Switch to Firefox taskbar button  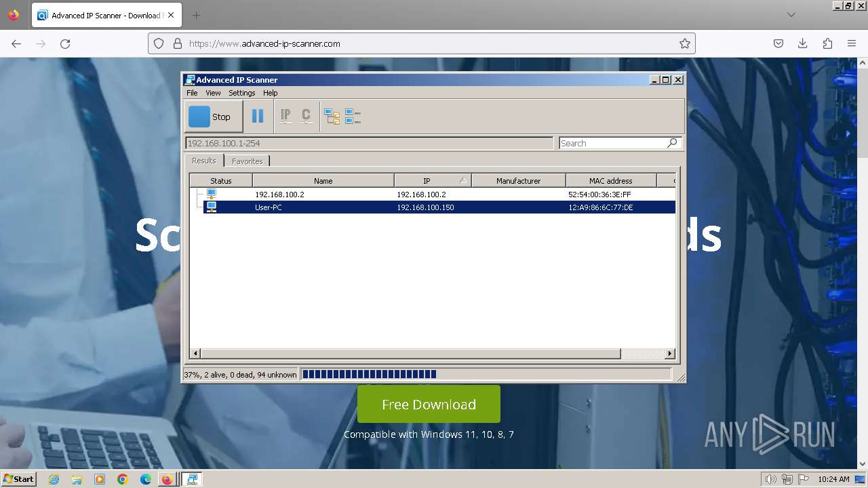click(x=167, y=479)
